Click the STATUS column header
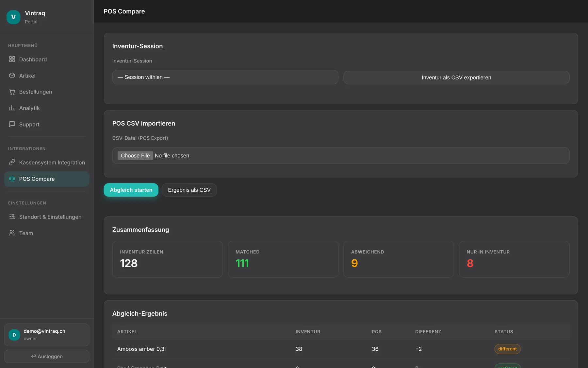 (504, 332)
